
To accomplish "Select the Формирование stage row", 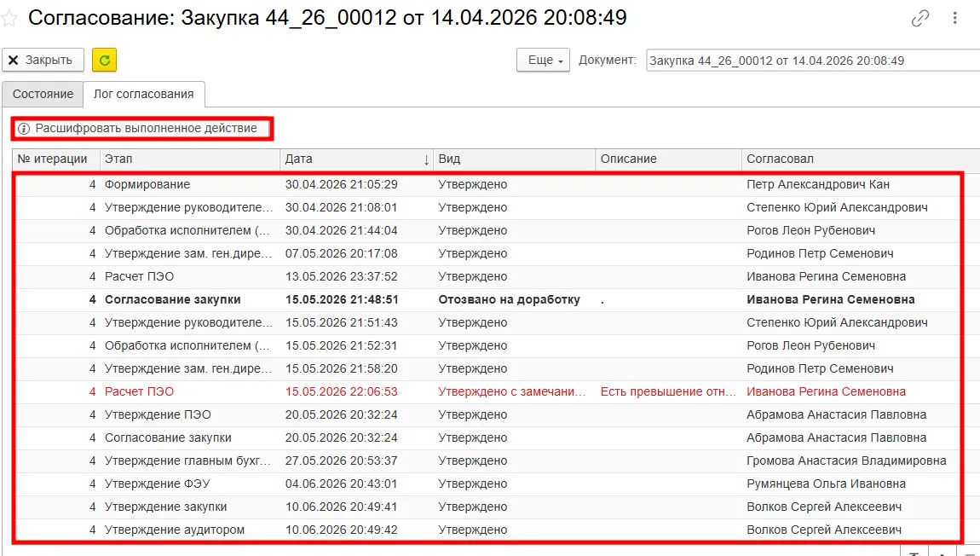I will tap(487, 184).
